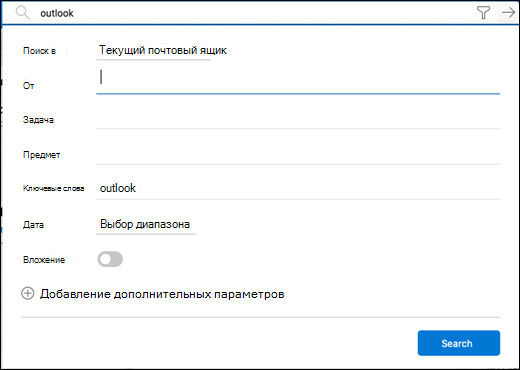
Task: Click the Задача label
Action: pyautogui.click(x=38, y=120)
